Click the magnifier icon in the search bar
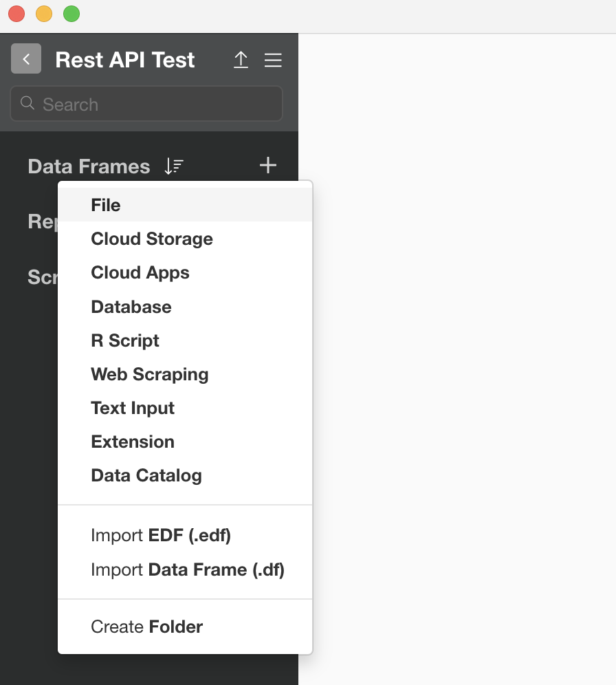Screen dimensions: 616x685 click(27, 103)
